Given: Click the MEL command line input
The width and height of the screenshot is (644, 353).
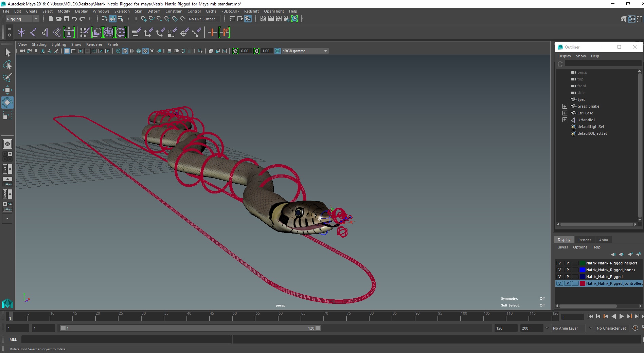Looking at the screenshot, I should (126, 339).
